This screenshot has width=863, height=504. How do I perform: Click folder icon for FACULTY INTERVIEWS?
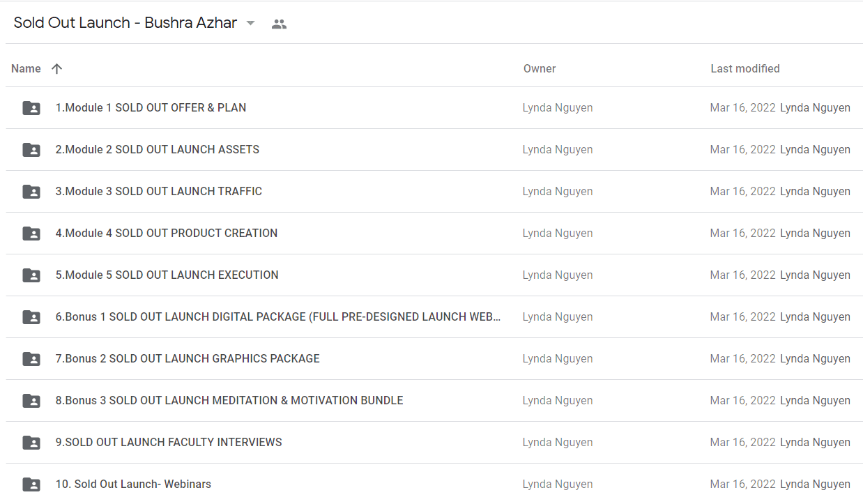point(31,443)
